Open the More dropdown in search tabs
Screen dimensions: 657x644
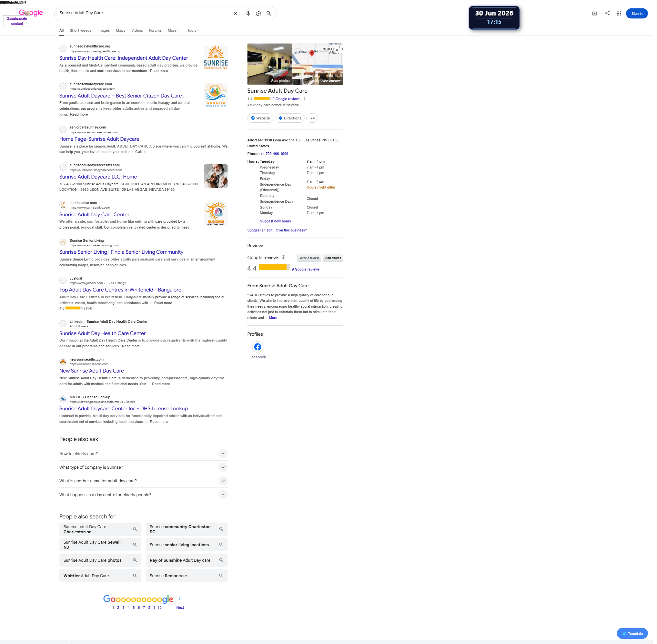point(174,30)
